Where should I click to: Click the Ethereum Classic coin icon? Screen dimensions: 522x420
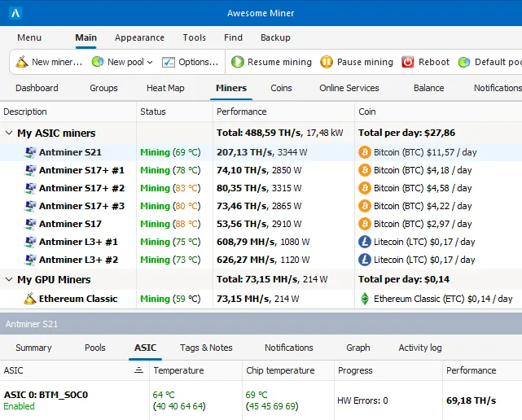point(364,299)
